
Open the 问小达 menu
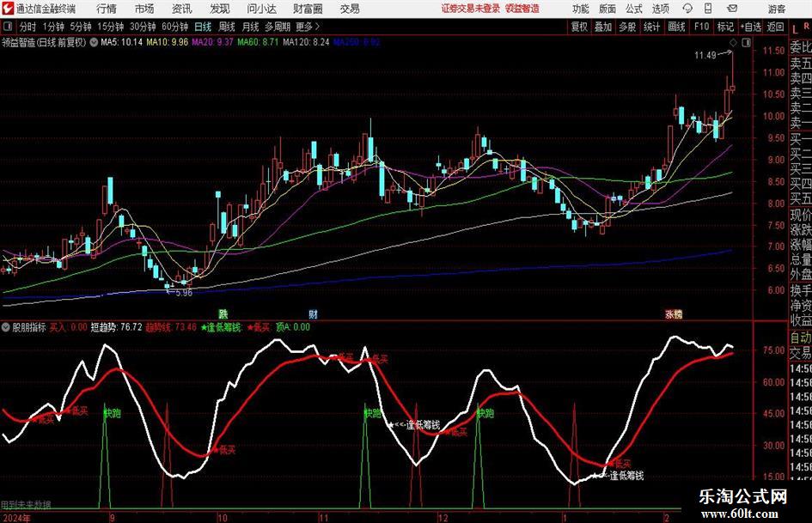[x=261, y=9]
